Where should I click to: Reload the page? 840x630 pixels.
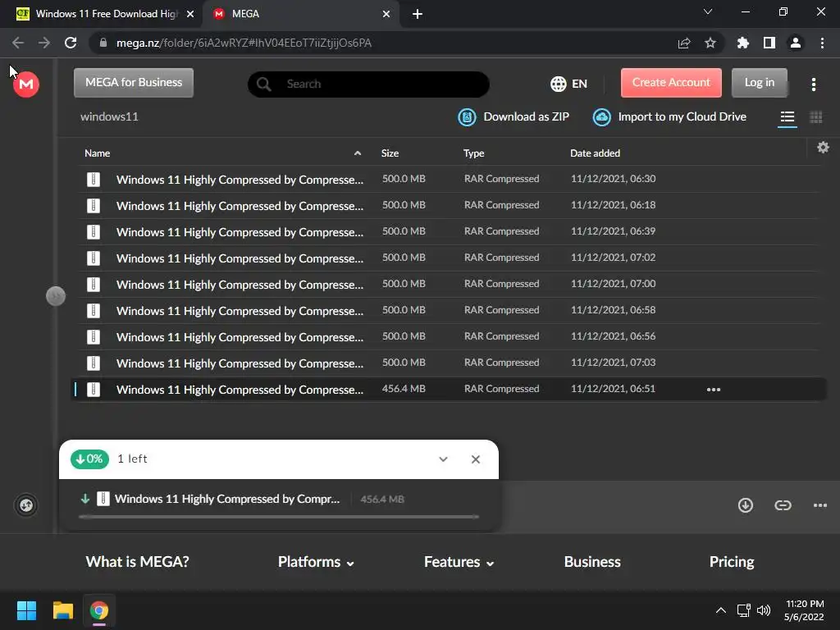[x=71, y=43]
